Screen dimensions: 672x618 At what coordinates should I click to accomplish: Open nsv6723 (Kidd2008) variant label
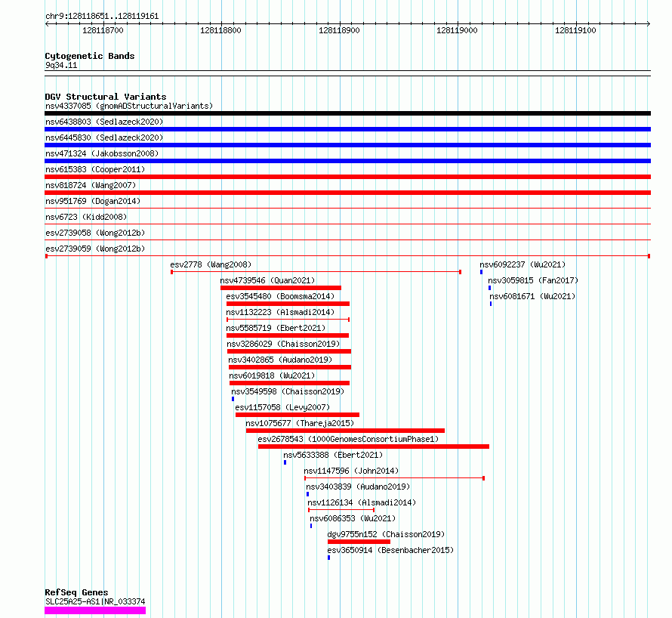[x=86, y=217]
